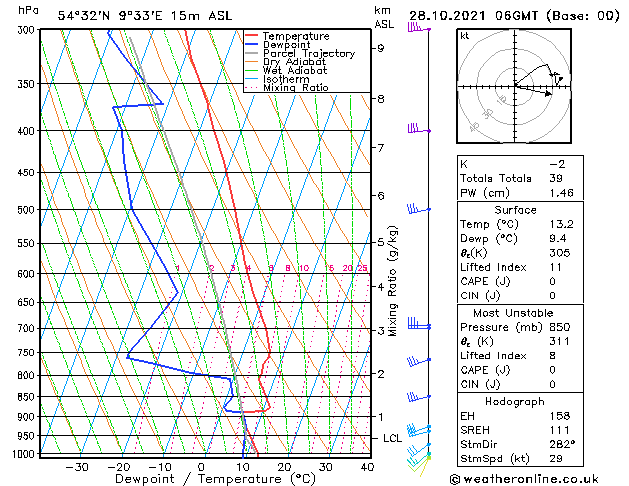The width and height of the screenshot is (629, 486).
Task: Click the surface Dewp value '9.4'
Action: pyautogui.click(x=558, y=239)
